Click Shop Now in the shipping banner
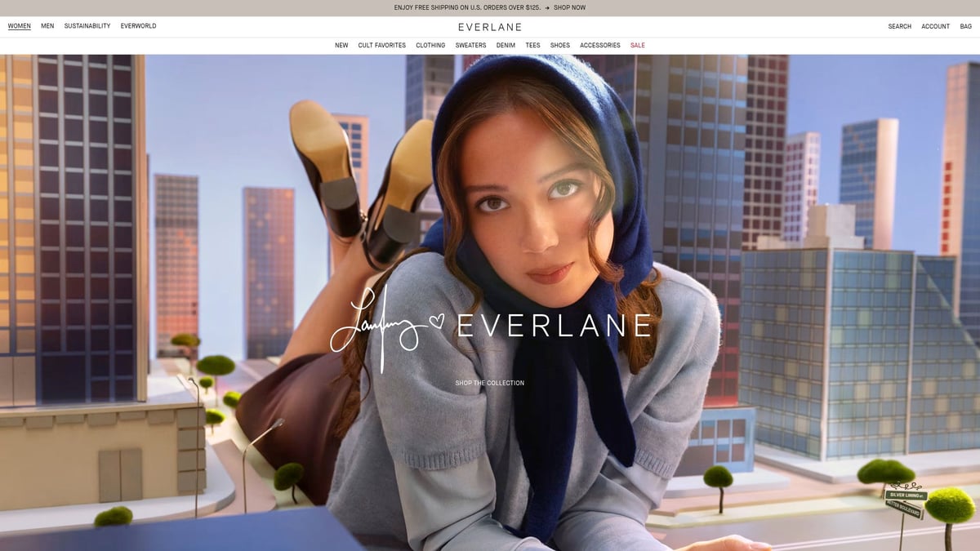This screenshot has width=980, height=551. pos(569,7)
